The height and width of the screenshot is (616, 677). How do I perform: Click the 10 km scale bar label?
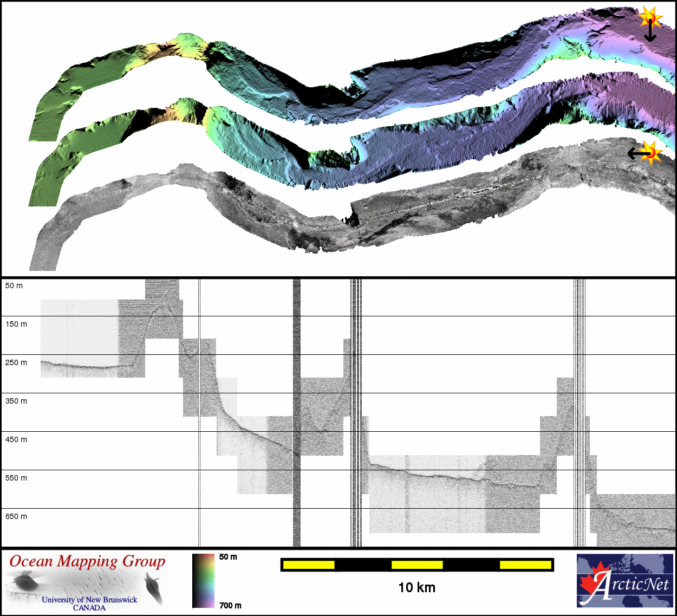[x=416, y=587]
